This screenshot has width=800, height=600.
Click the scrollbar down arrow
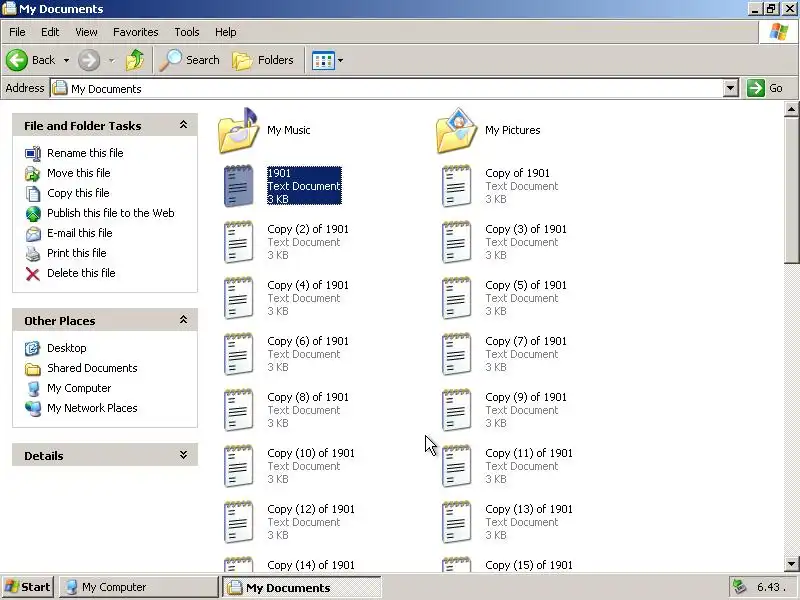tap(791, 564)
